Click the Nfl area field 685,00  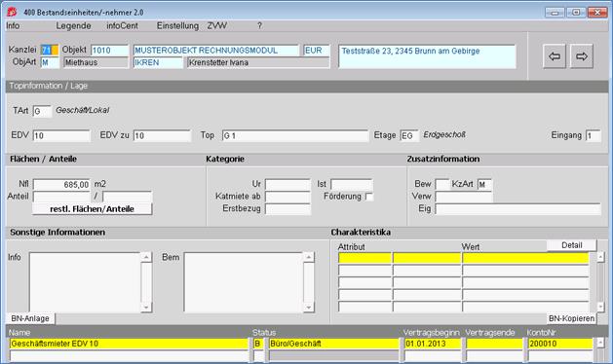point(61,184)
